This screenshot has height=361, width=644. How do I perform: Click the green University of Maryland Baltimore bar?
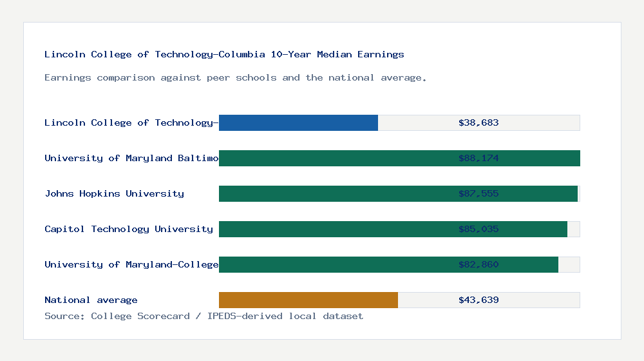pos(399,159)
